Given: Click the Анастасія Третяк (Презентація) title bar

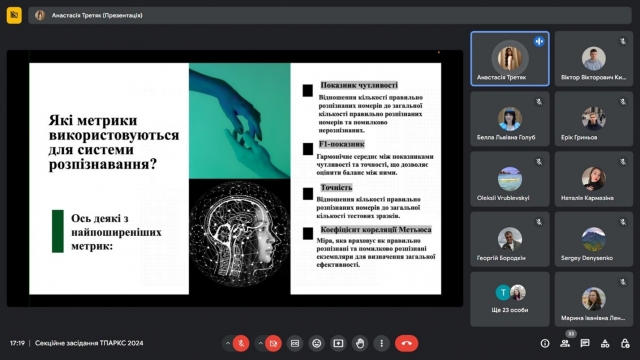Looking at the screenshot, I should pos(330,16).
